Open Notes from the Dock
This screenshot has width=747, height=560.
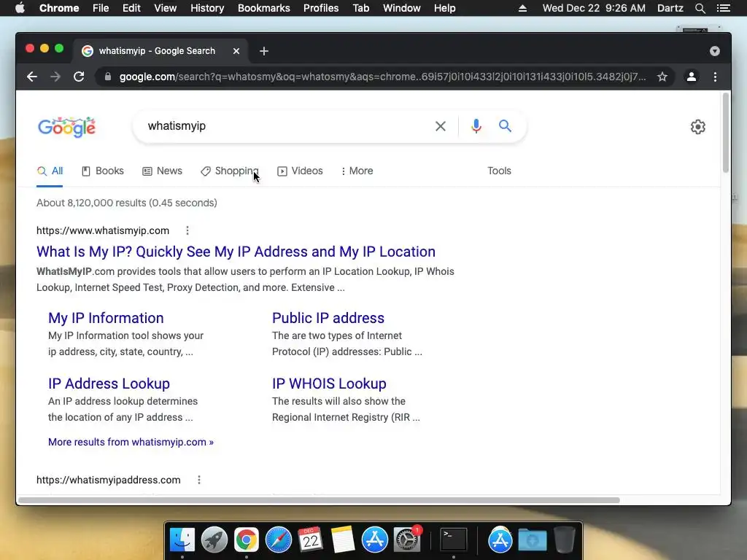point(343,540)
